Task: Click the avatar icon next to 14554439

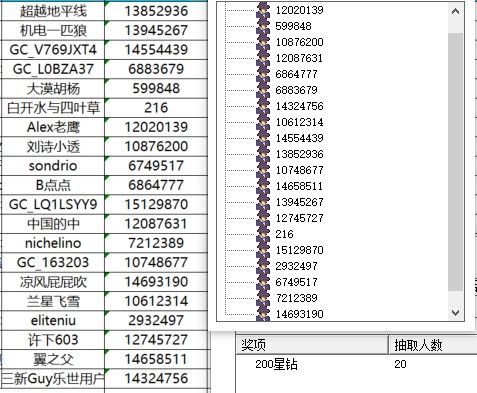Action: (x=263, y=138)
